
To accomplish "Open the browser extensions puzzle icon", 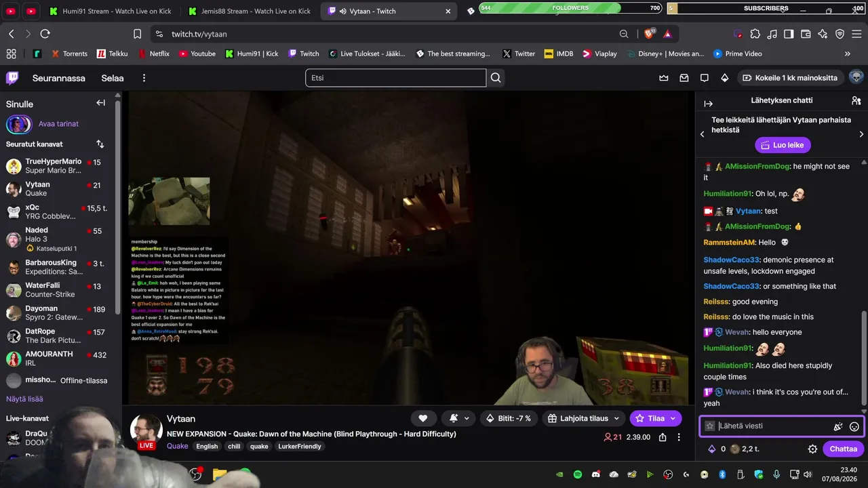I will (x=755, y=34).
